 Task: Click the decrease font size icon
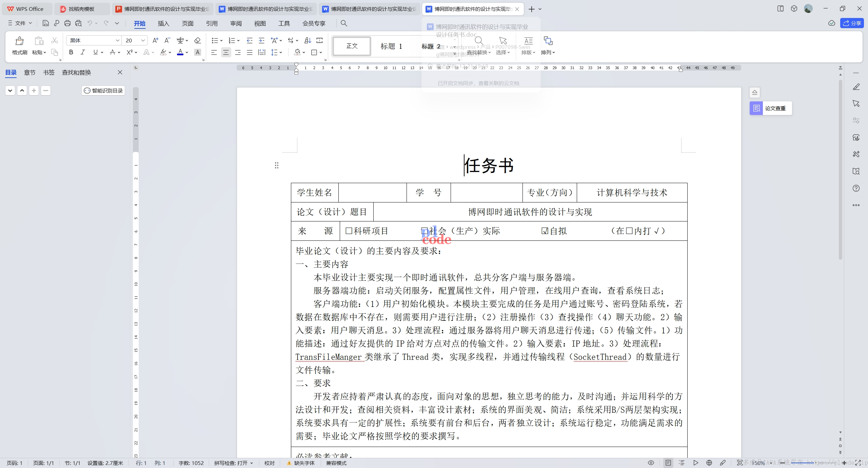point(167,40)
